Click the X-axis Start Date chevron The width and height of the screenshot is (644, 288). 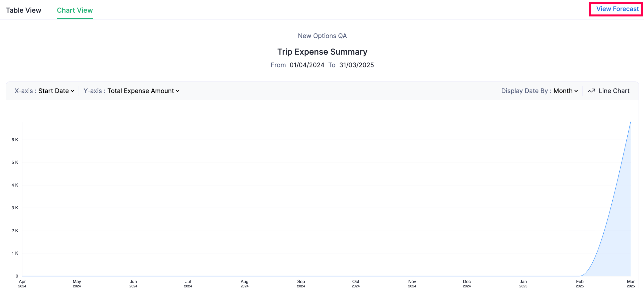pos(72,91)
